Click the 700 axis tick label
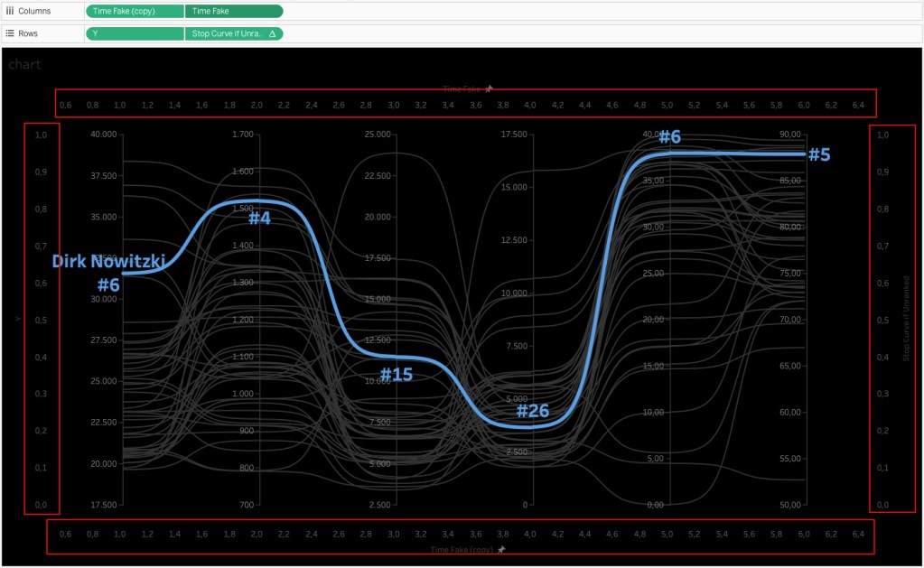924x568 pixels. pos(247,505)
